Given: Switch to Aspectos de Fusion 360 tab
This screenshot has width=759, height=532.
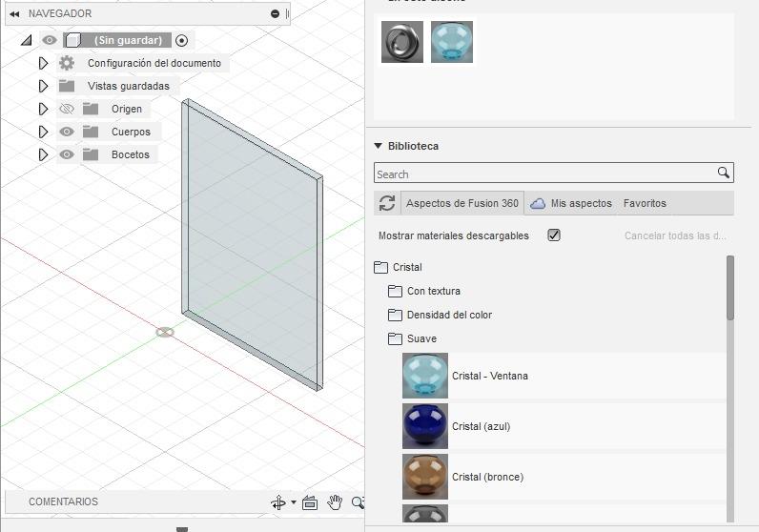Looking at the screenshot, I should (462, 203).
